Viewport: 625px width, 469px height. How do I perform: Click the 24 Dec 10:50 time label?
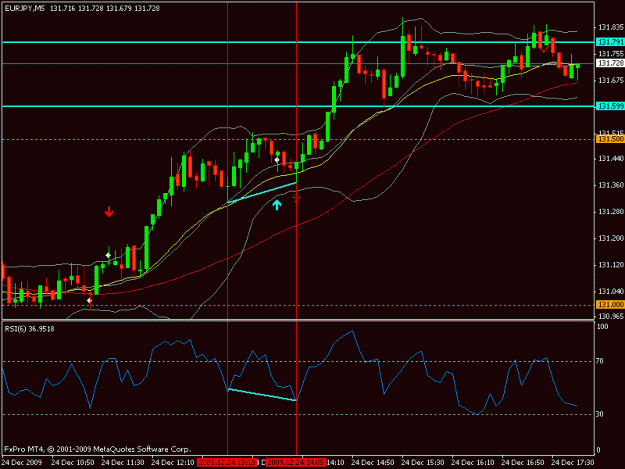point(73,463)
